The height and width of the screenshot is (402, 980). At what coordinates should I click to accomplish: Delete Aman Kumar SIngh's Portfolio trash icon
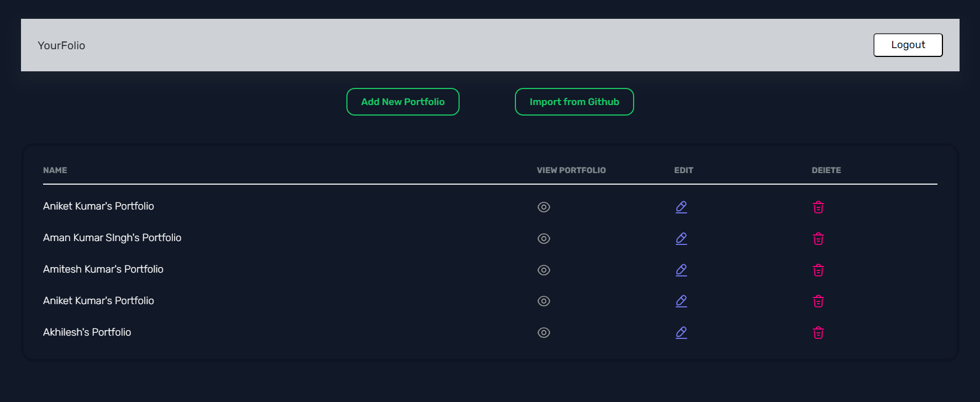[818, 238]
